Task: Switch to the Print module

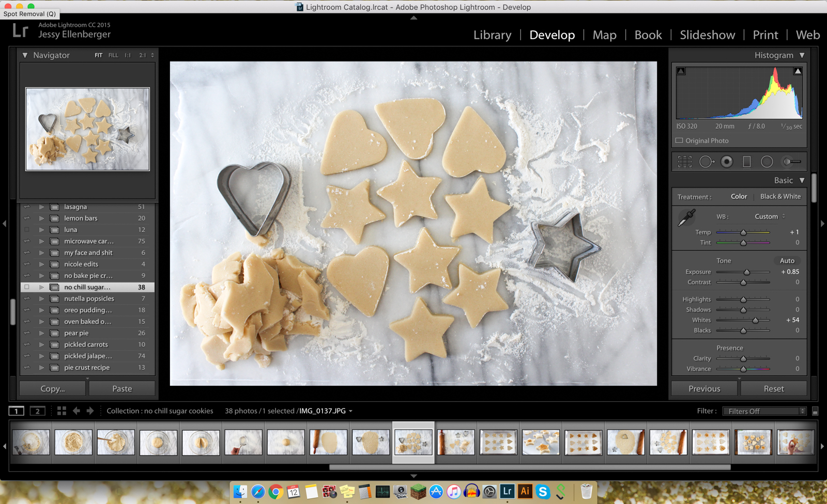Action: pos(765,35)
